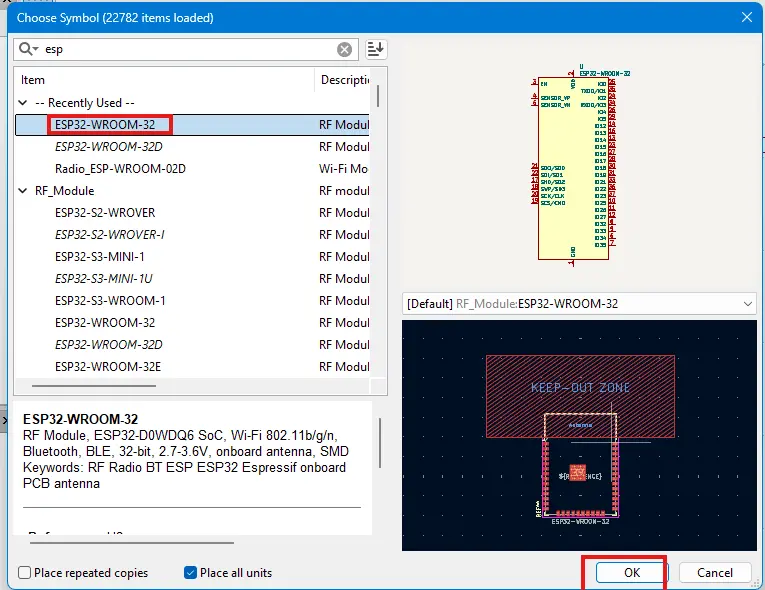Select ESP32-S3-MINI-1 symbol
Screen dimensions: 765x590
point(192,257)
